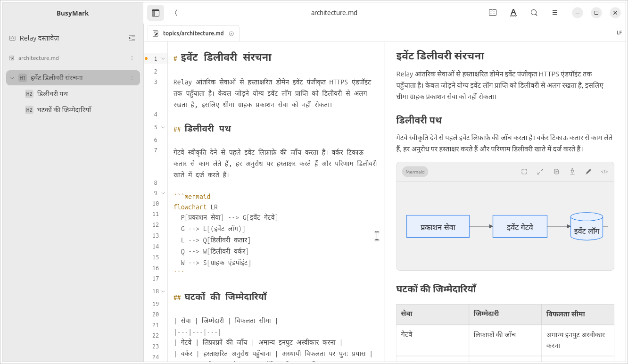Viewport: 628px width, 364px height.
Task: Click the file icon before architecture.md in sidebar
Action: pyautogui.click(x=12, y=58)
